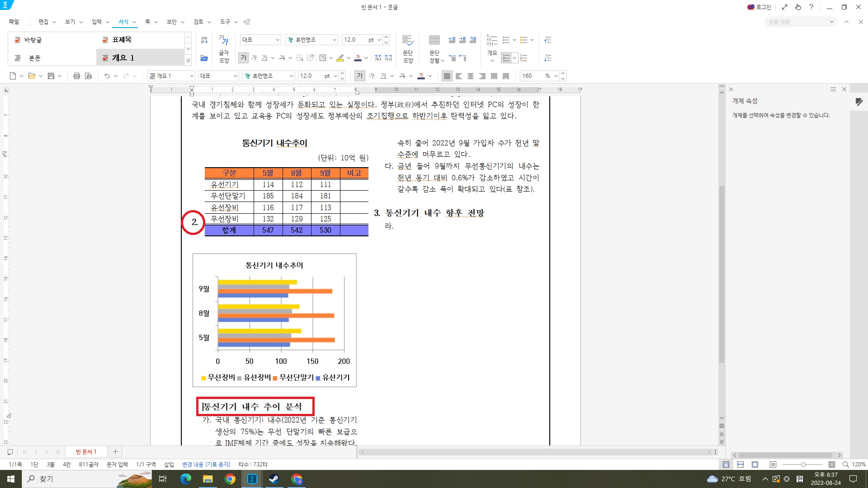Open the 160% line spacing dropdown
The image size is (868, 488).
pos(556,76)
